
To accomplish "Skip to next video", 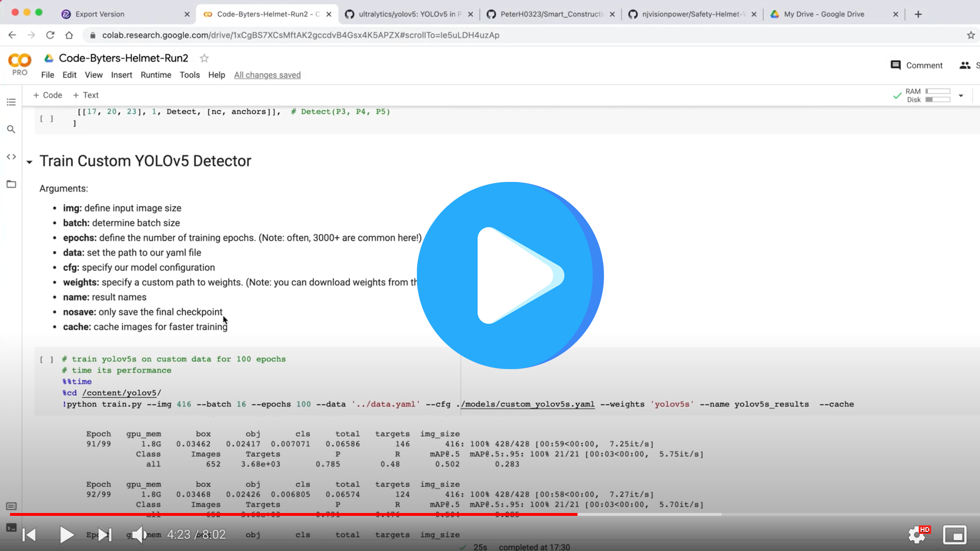I will (104, 535).
